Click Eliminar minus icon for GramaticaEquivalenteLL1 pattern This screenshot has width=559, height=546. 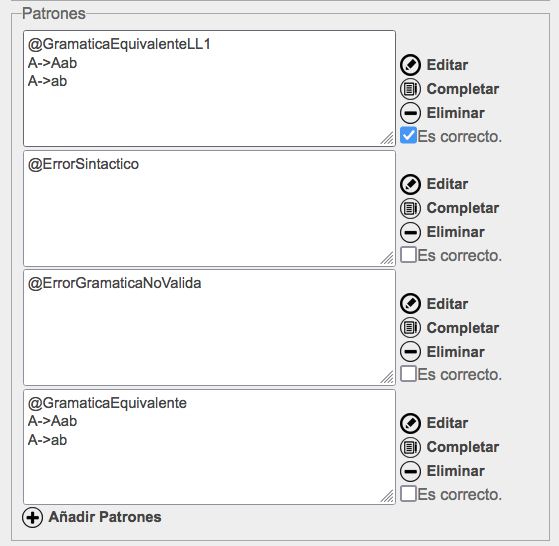(410, 113)
